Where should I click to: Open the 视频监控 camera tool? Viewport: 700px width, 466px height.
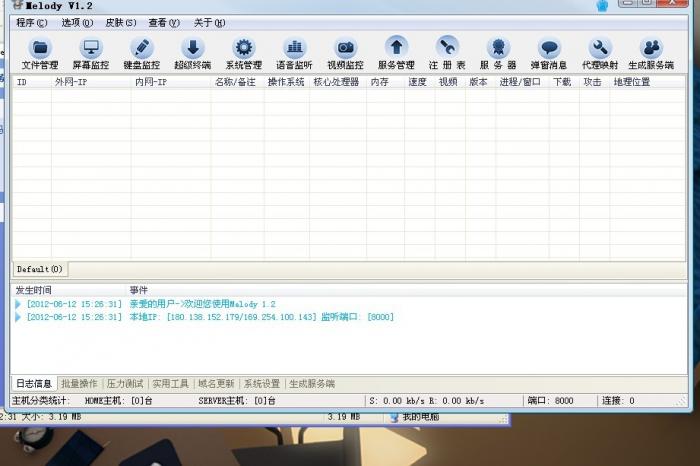pos(346,53)
